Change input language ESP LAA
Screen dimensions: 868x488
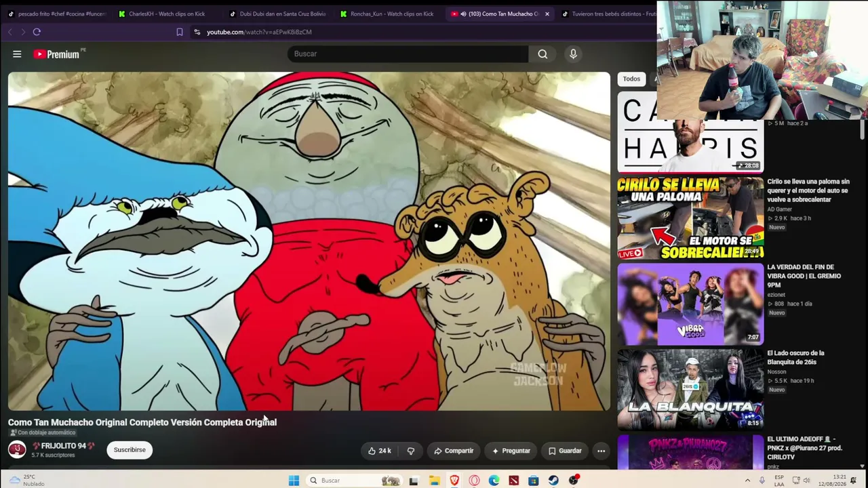tap(780, 481)
